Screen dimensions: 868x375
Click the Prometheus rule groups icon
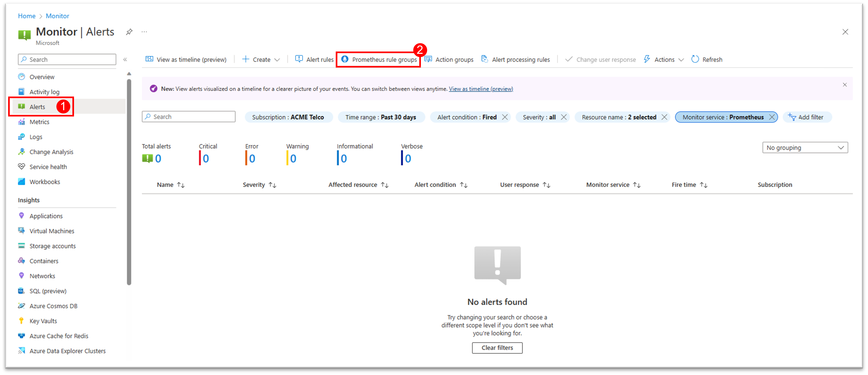(344, 59)
